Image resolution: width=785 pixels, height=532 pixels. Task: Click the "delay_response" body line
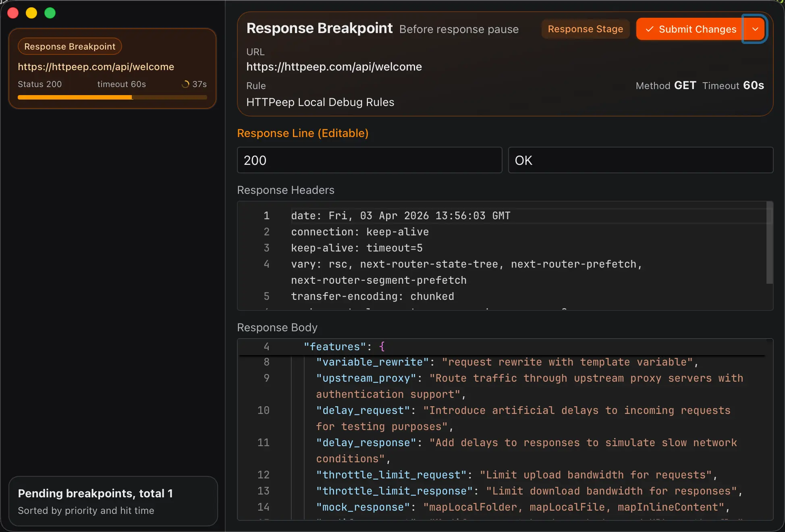(x=526, y=451)
